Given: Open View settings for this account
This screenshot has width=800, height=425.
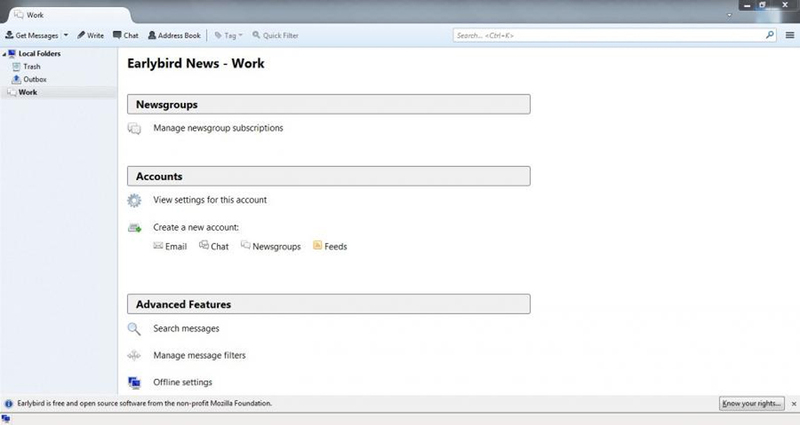Looking at the screenshot, I should [210, 200].
